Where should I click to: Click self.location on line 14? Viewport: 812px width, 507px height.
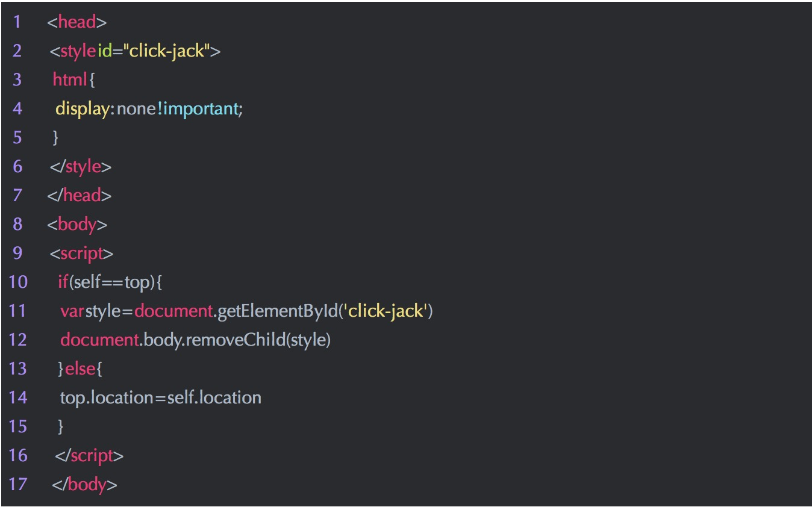(214, 398)
